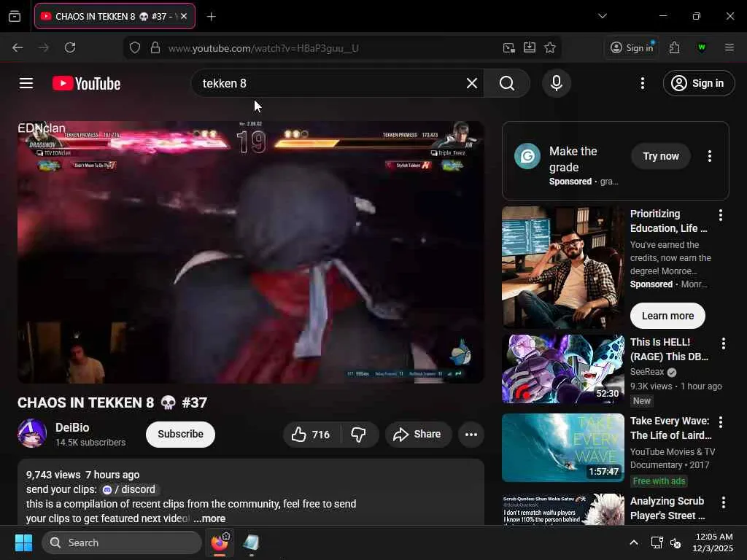Open Firefox View button
The image size is (747, 560).
click(15, 16)
